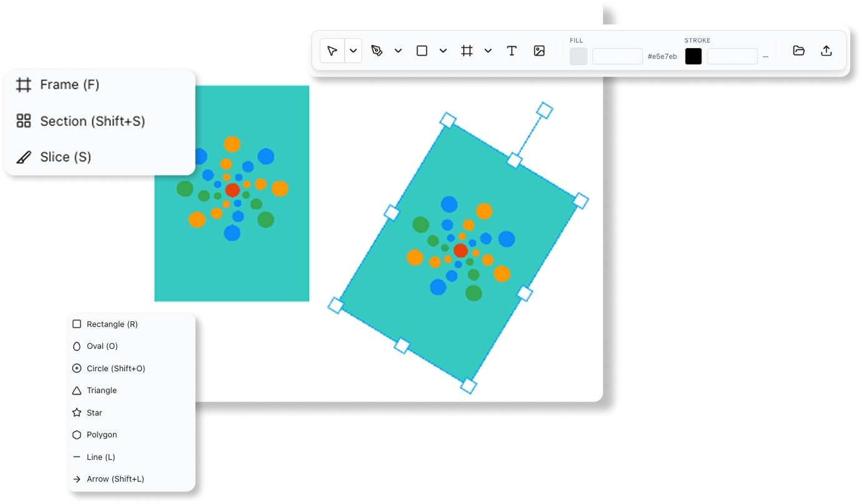Open a file with the folder icon

pos(799,51)
